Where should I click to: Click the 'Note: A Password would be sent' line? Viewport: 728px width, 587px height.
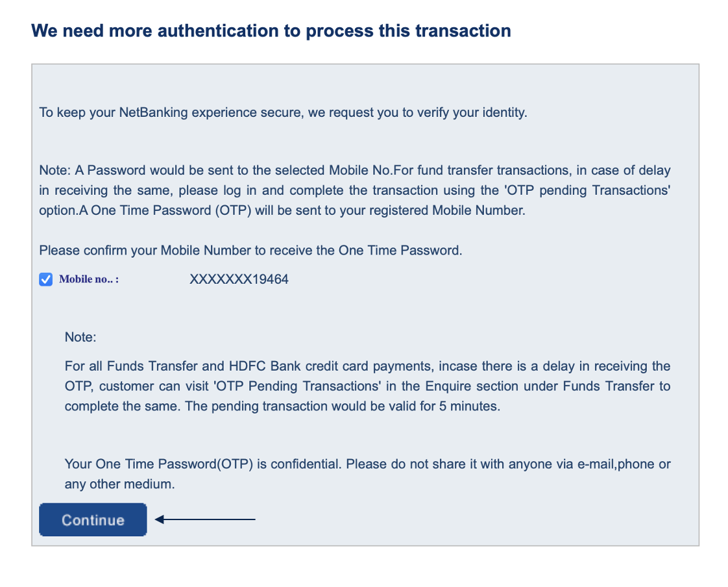point(355,171)
